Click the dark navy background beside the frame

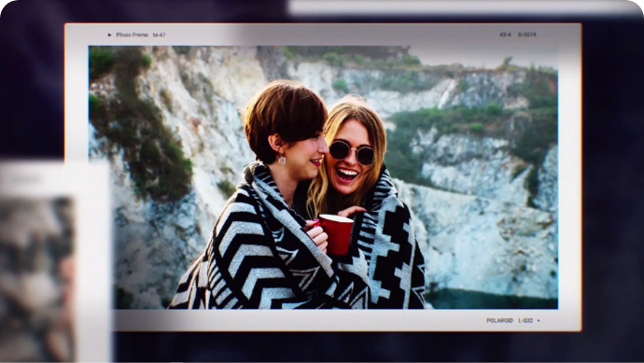612,185
